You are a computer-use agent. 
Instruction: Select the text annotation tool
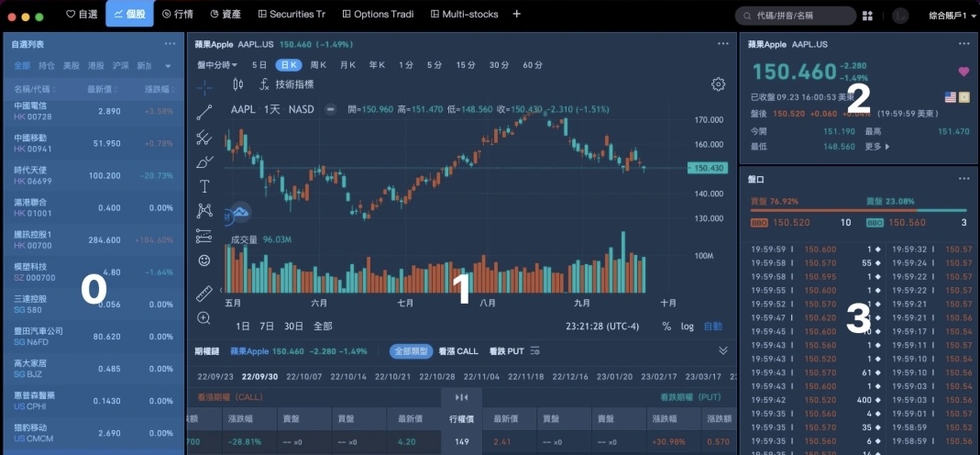[x=204, y=186]
